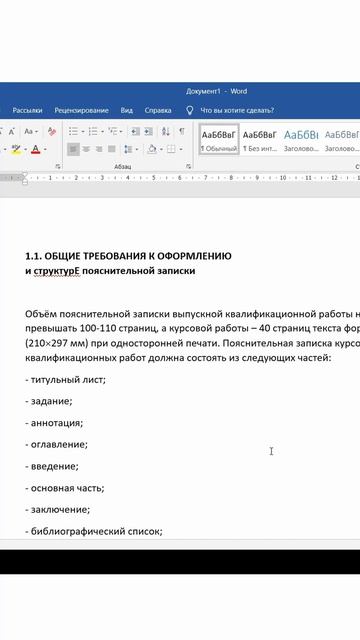Toggle the numbered list
Screen dimensions: 360x640
[x=93, y=131]
